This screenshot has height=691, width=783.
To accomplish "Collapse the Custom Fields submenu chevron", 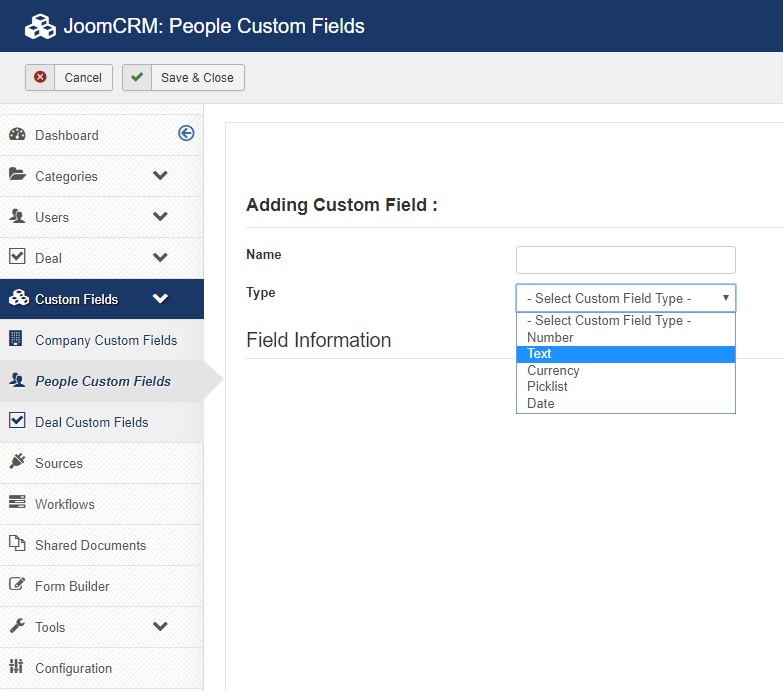I will click(x=160, y=298).
